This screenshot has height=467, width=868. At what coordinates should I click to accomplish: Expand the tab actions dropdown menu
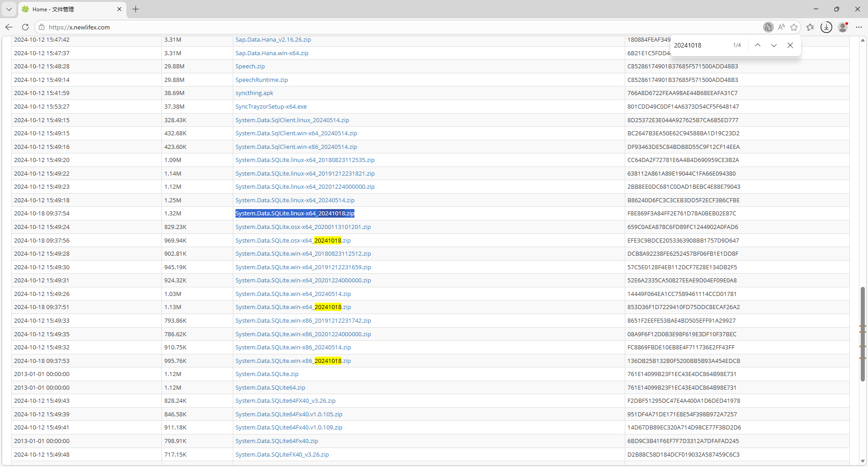[9, 9]
